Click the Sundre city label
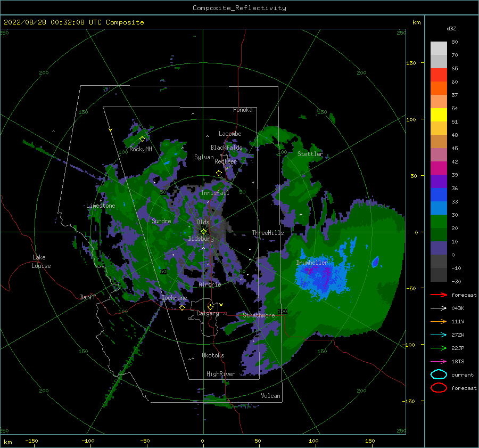Screen dimensions: 479x448 (161, 221)
